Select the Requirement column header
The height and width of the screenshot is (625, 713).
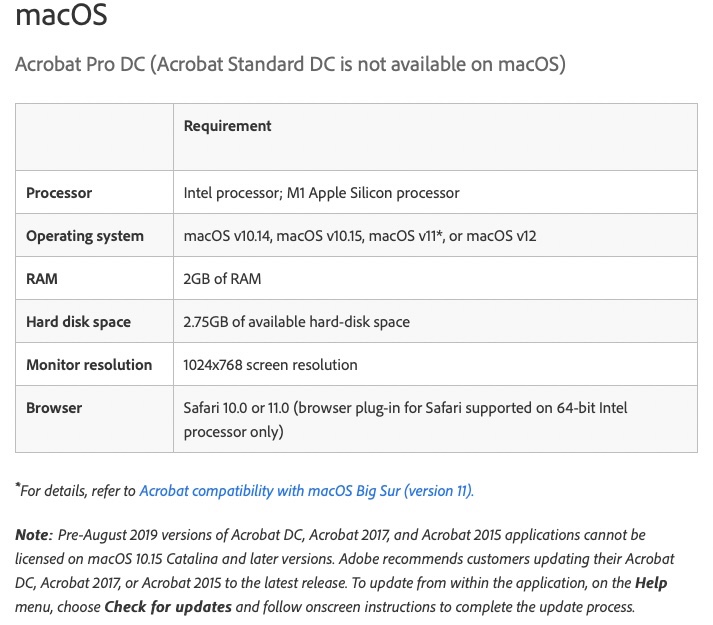coord(228,126)
